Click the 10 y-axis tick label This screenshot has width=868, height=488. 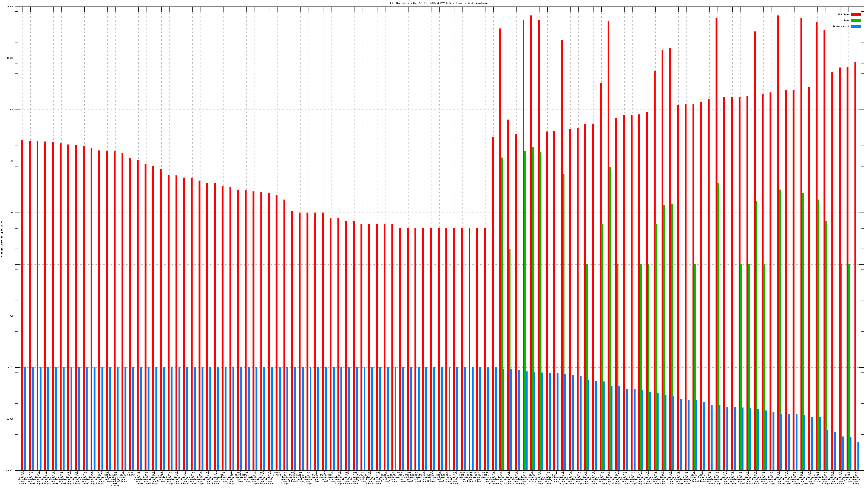point(12,213)
